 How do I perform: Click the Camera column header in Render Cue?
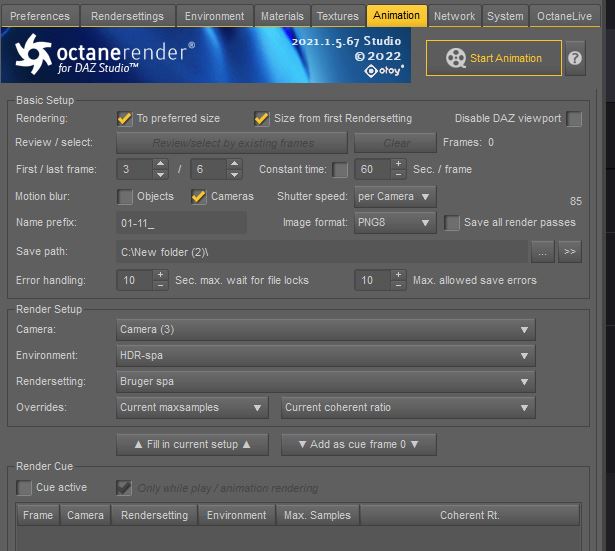(x=85, y=515)
